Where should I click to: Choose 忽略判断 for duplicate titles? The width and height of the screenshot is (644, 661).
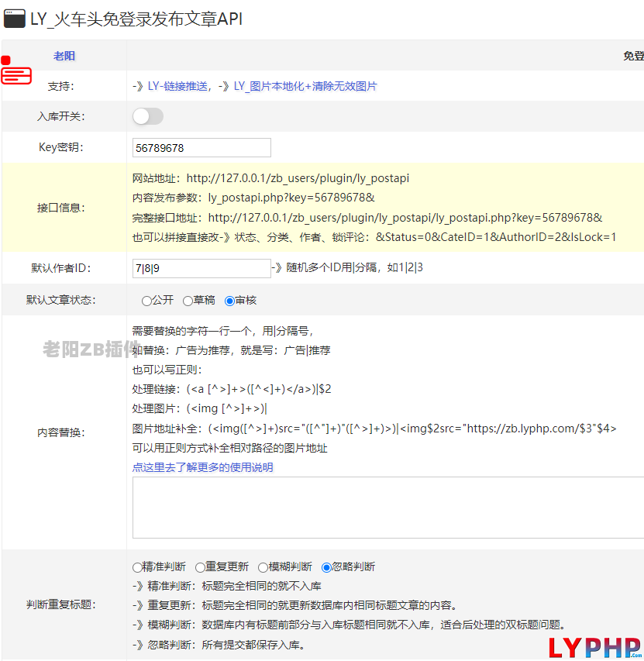pyautogui.click(x=326, y=567)
